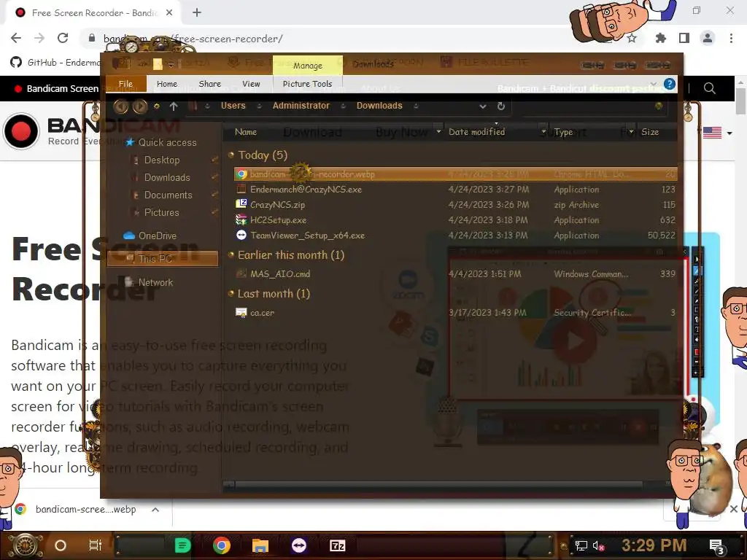
Task: Open the Start menu steampunk button
Action: [25, 545]
